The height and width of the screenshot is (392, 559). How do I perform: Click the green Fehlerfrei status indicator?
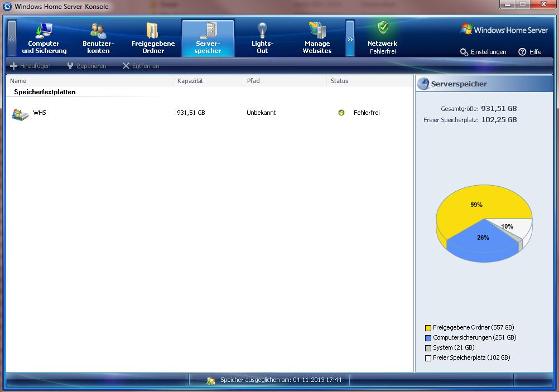[x=341, y=113]
